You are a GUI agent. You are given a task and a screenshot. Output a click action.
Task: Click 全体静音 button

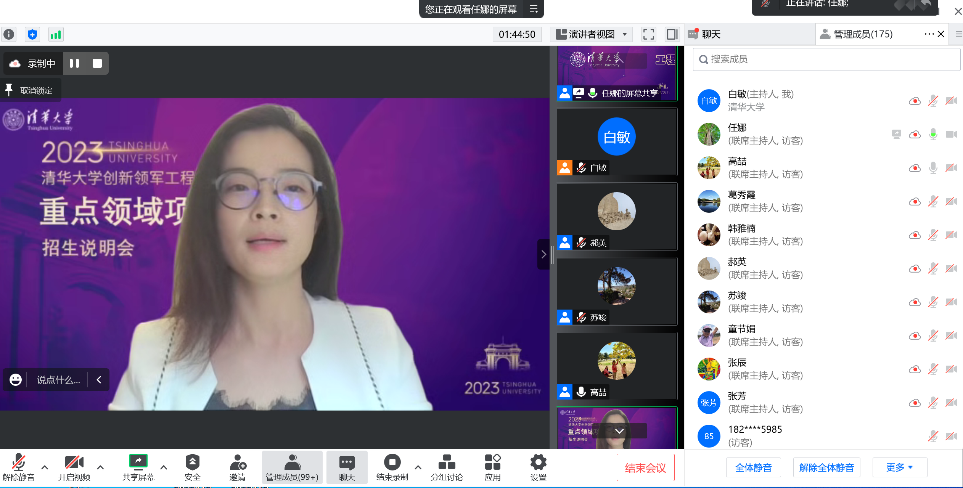pyautogui.click(x=754, y=468)
